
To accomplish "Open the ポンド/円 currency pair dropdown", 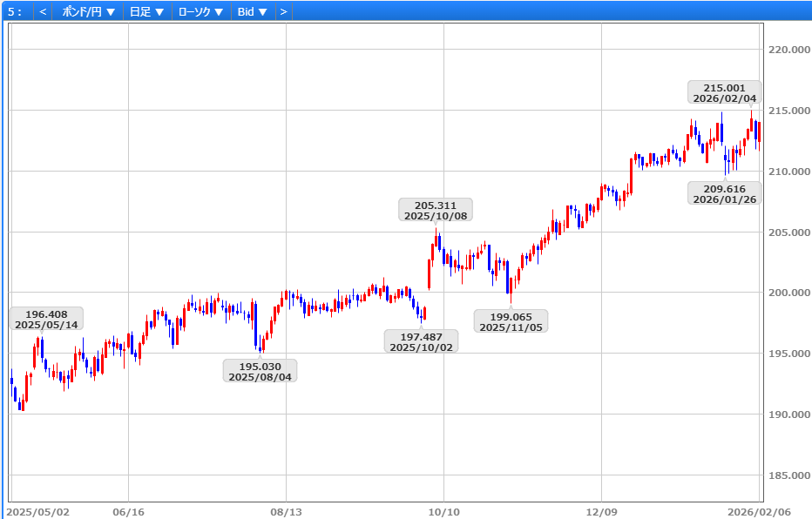I will tap(89, 12).
